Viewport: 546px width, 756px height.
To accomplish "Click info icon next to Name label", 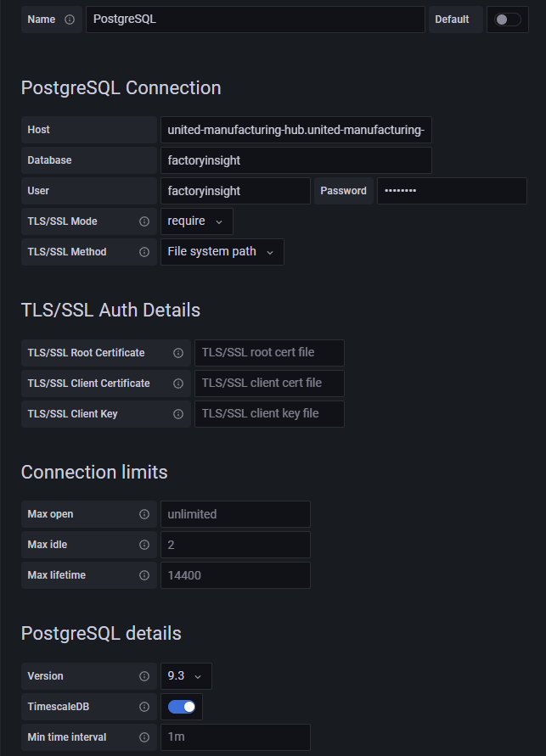I will [x=70, y=20].
